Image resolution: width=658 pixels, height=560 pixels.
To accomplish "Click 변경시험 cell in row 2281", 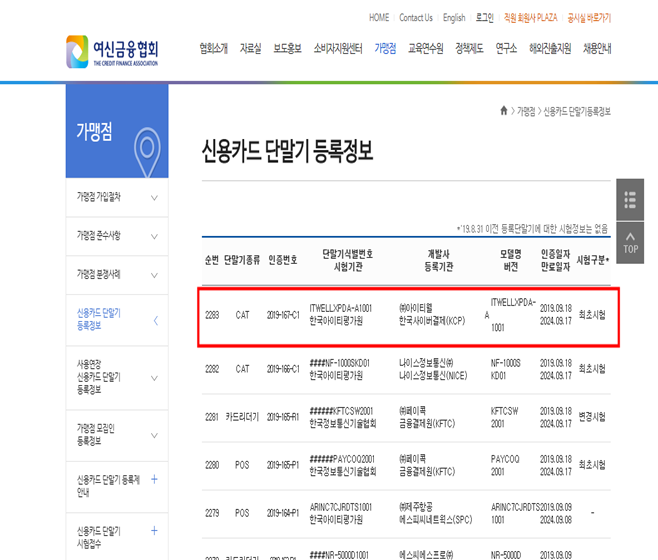I will (592, 417).
